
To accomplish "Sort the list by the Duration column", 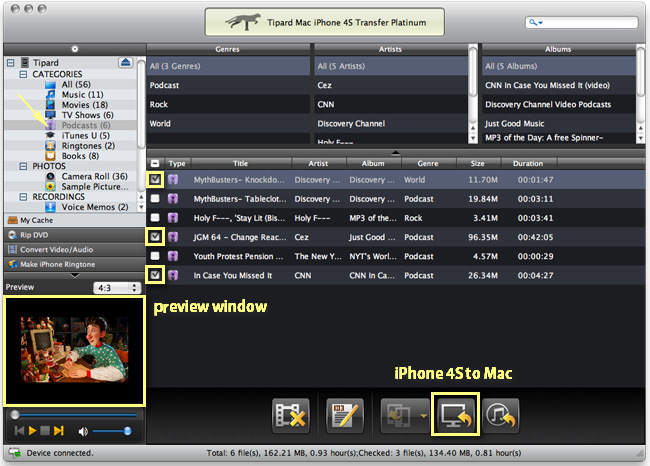I will tap(529, 163).
